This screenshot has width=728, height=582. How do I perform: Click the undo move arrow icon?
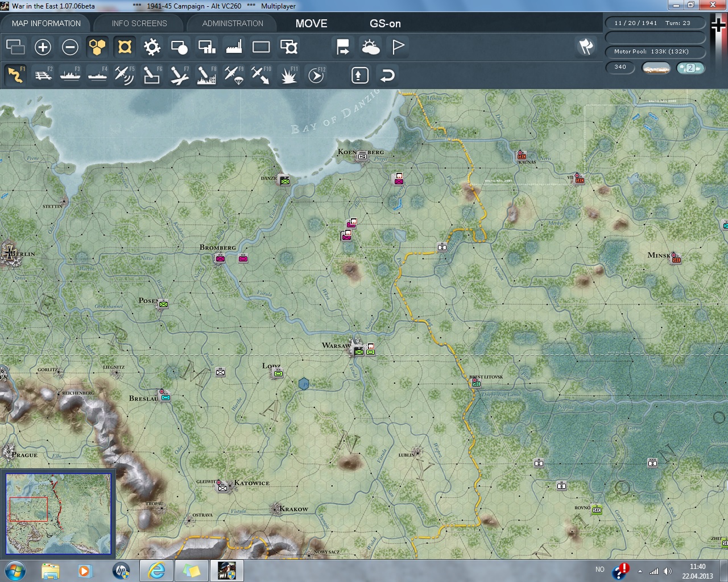[387, 75]
